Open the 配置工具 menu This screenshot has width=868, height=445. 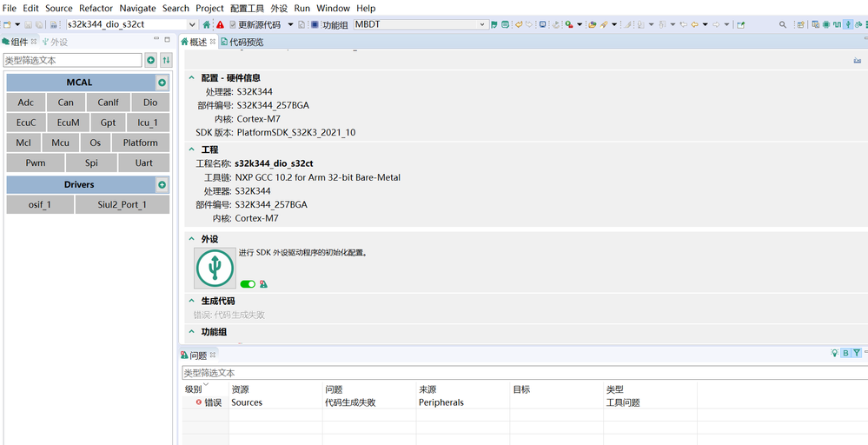pyautogui.click(x=248, y=9)
